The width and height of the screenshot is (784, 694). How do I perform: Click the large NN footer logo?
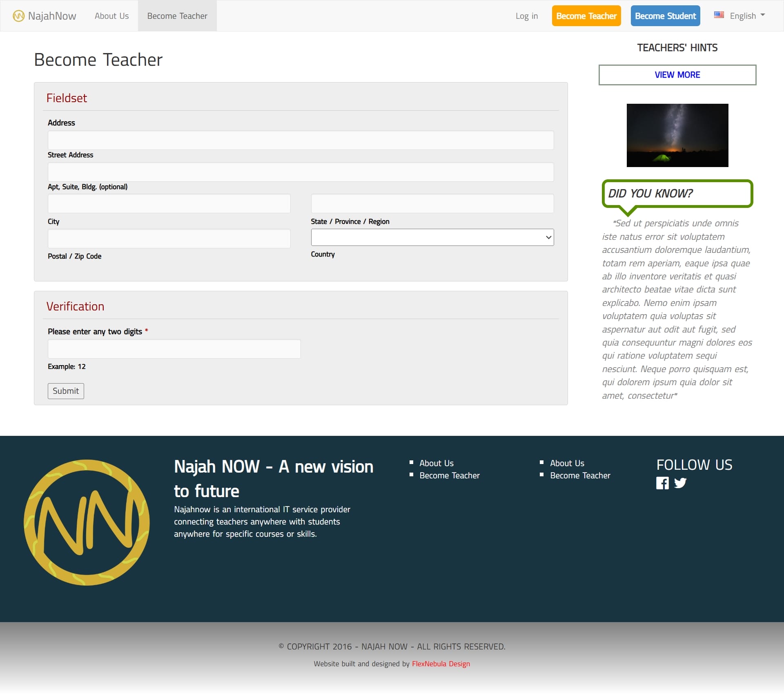point(87,522)
